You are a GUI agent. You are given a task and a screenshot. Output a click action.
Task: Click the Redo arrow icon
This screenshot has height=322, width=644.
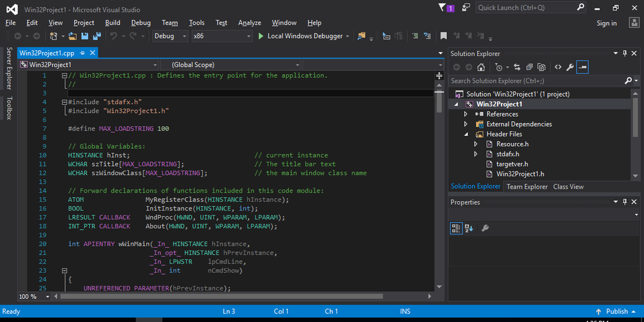pos(133,36)
